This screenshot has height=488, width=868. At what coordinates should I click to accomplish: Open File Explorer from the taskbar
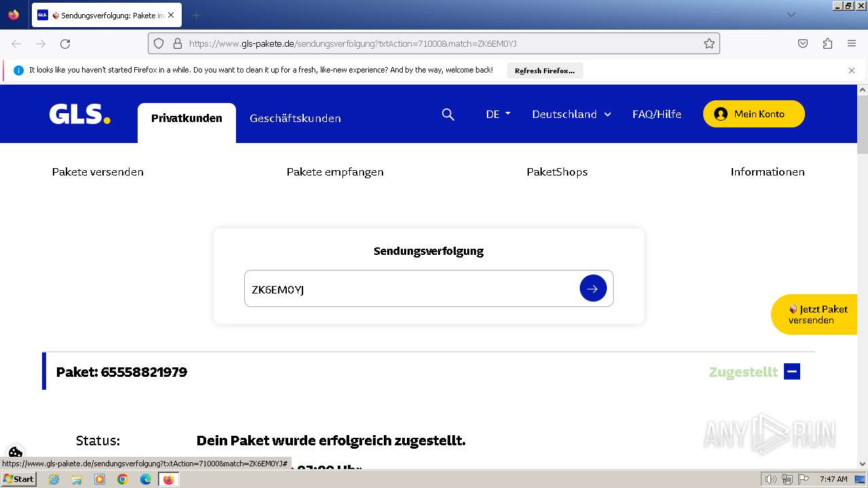[x=77, y=479]
